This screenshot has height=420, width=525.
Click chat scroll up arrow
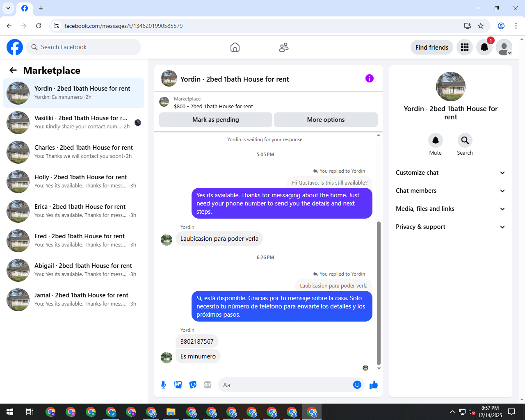(379, 135)
